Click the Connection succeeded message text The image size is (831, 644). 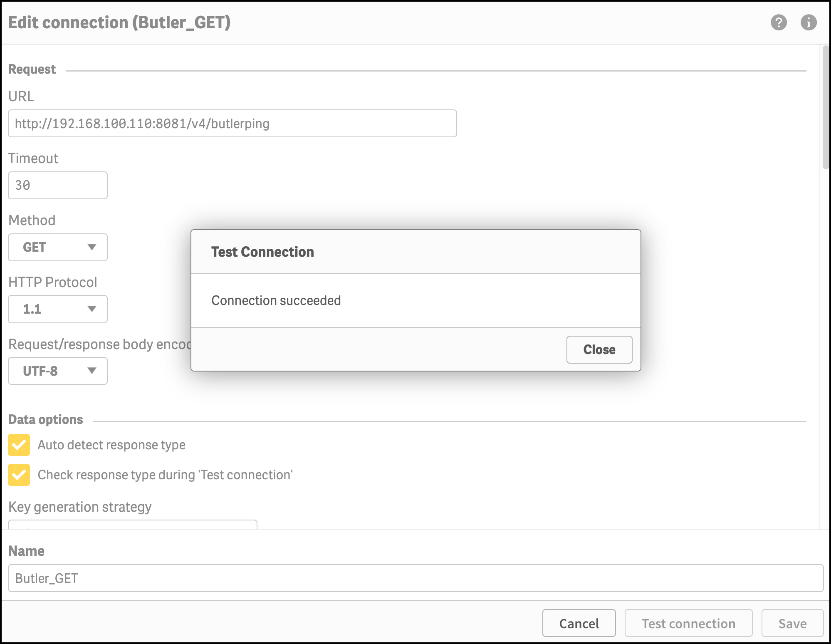[276, 300]
